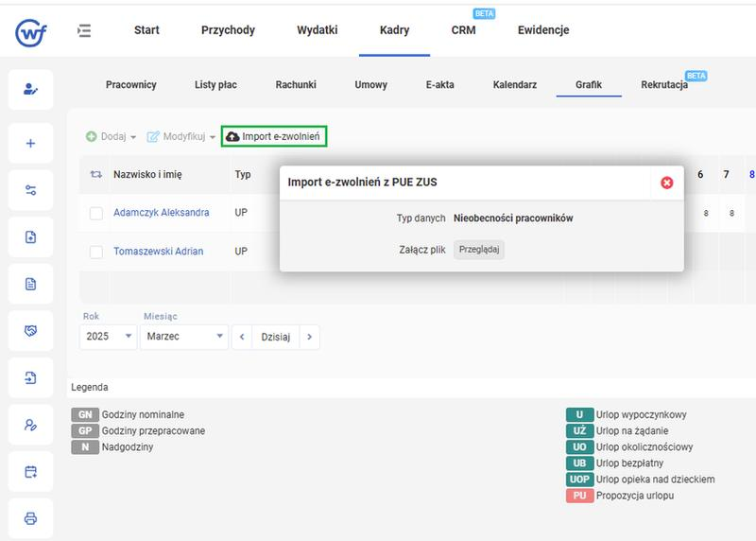
Task: Open the Rok 2025 dropdown
Action: (109, 337)
